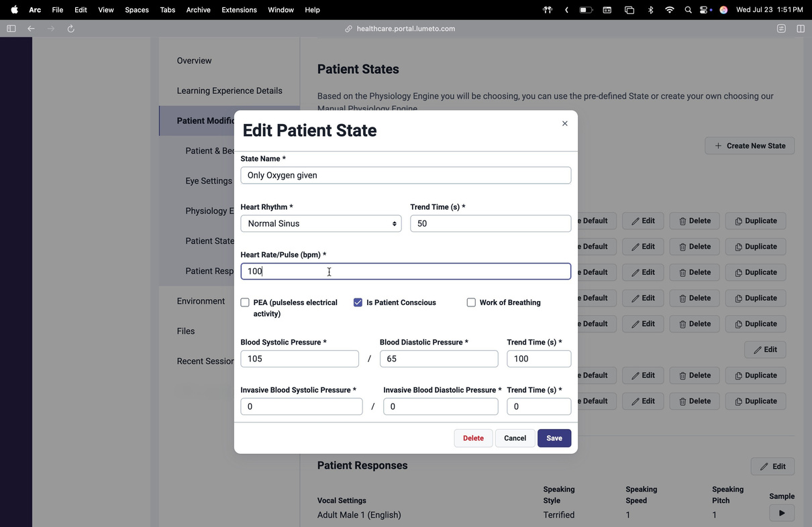Viewport: 812px width, 527px height.
Task: Open the Spaces menu
Action: click(x=137, y=10)
